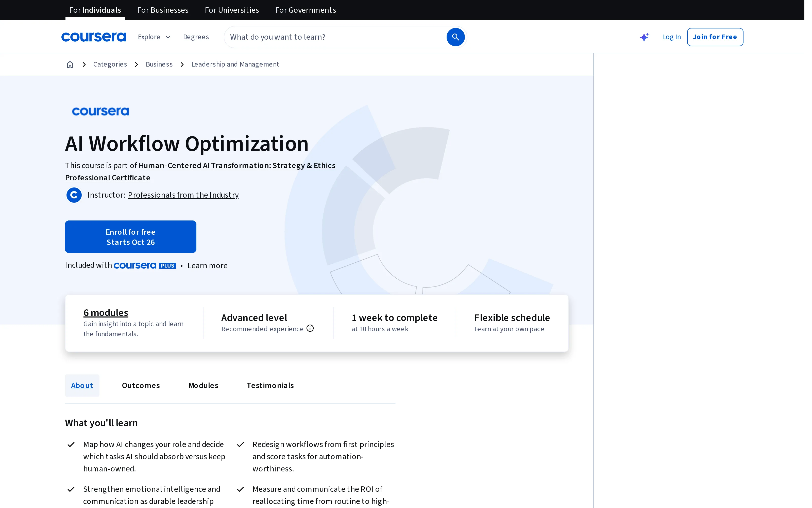This screenshot has width=812, height=508.
Task: Go to the home breadcrumb icon
Action: pyautogui.click(x=70, y=65)
